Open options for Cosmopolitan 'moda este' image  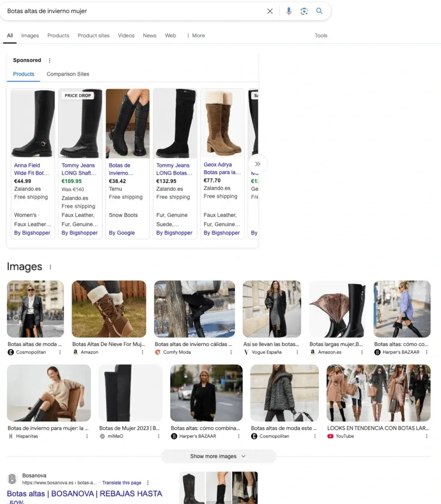tap(315, 436)
